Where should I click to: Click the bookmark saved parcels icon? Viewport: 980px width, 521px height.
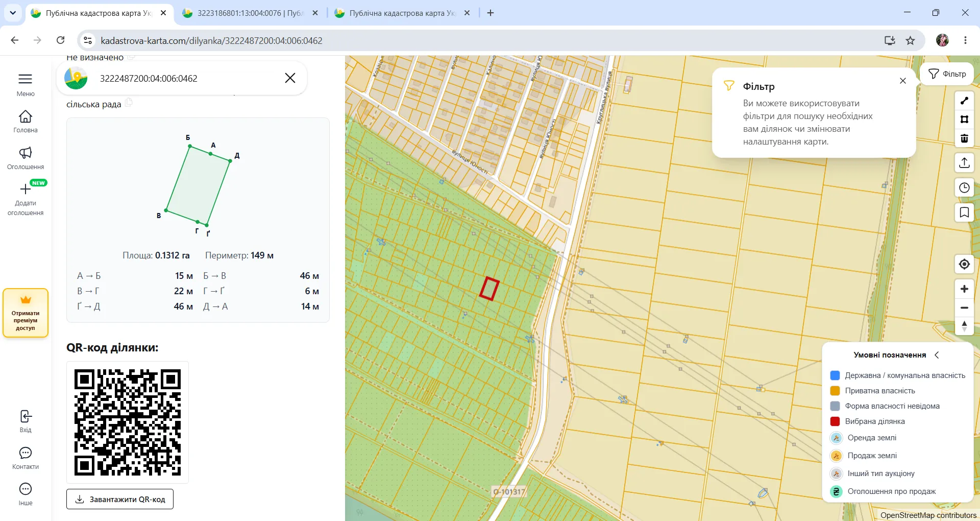pyautogui.click(x=964, y=212)
